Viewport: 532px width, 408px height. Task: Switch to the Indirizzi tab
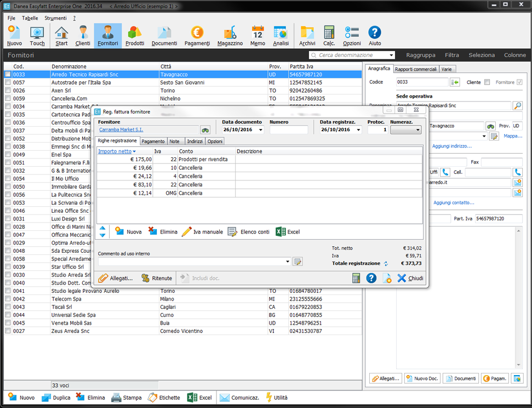point(195,141)
